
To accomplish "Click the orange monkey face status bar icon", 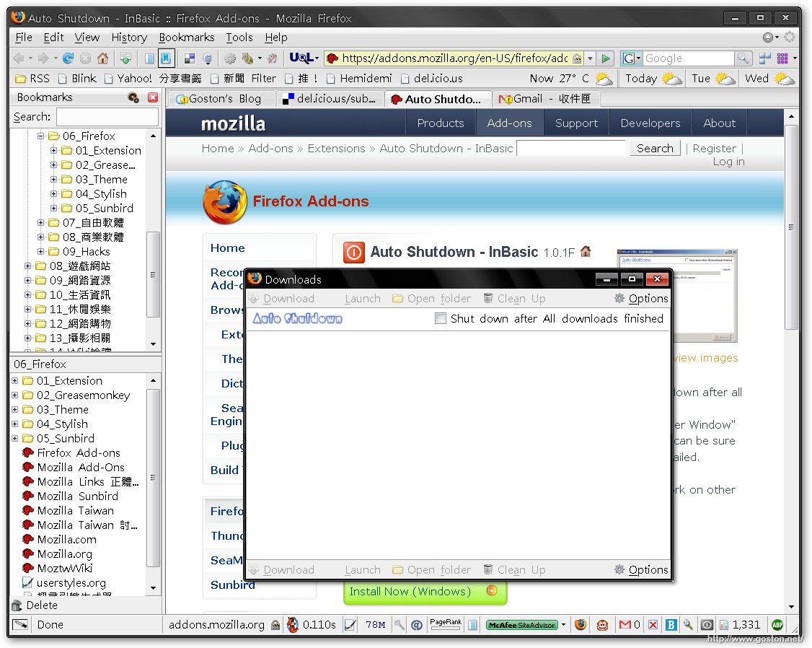I will [602, 625].
